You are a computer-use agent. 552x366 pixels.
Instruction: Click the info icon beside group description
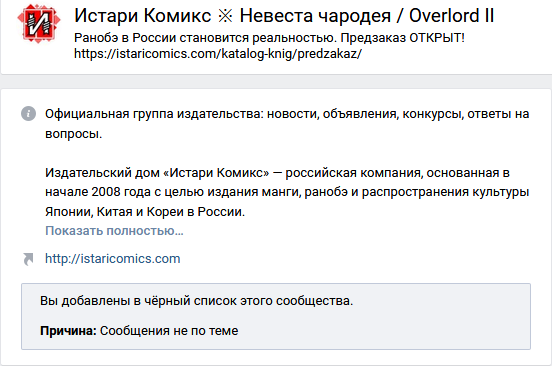(29, 114)
